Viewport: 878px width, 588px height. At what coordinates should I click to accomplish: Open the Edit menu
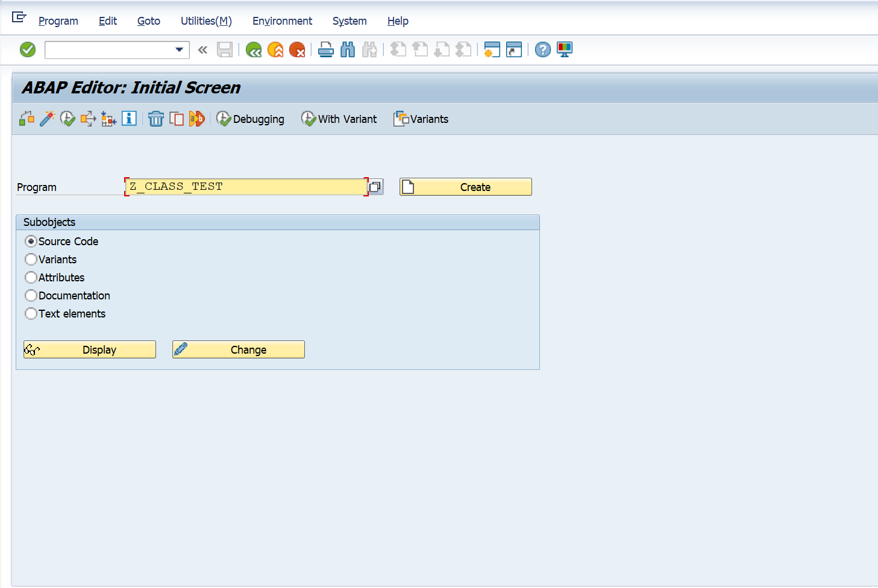point(108,21)
